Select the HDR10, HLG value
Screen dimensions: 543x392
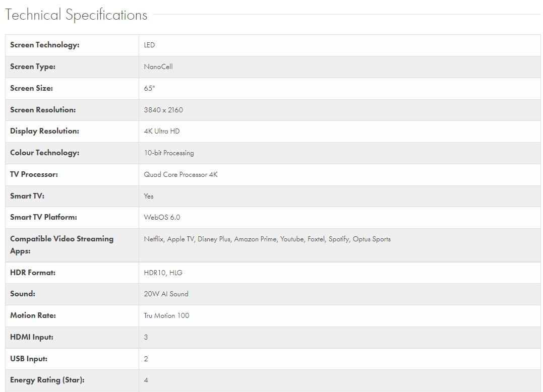(163, 273)
